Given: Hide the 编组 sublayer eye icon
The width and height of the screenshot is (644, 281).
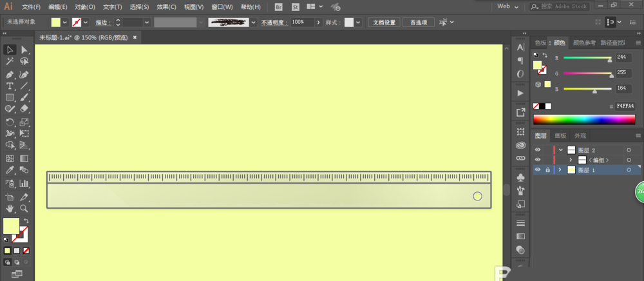Looking at the screenshot, I should click(x=538, y=160).
